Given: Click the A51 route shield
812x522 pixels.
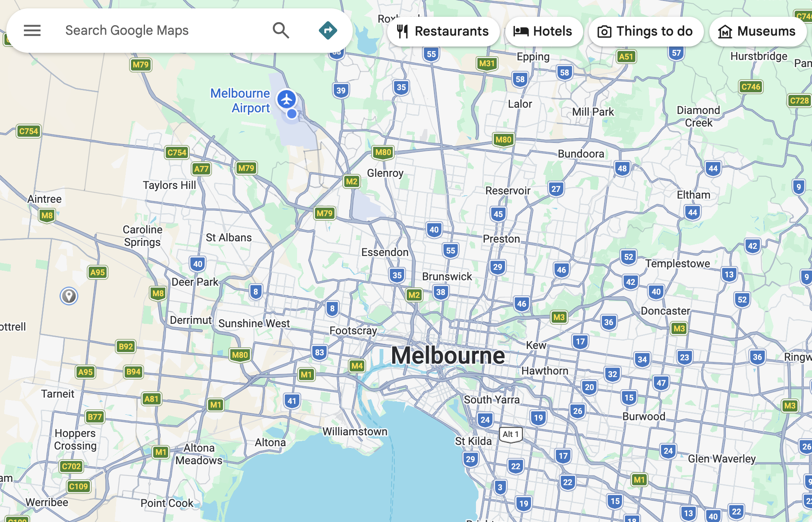Looking at the screenshot, I should pos(626,57).
